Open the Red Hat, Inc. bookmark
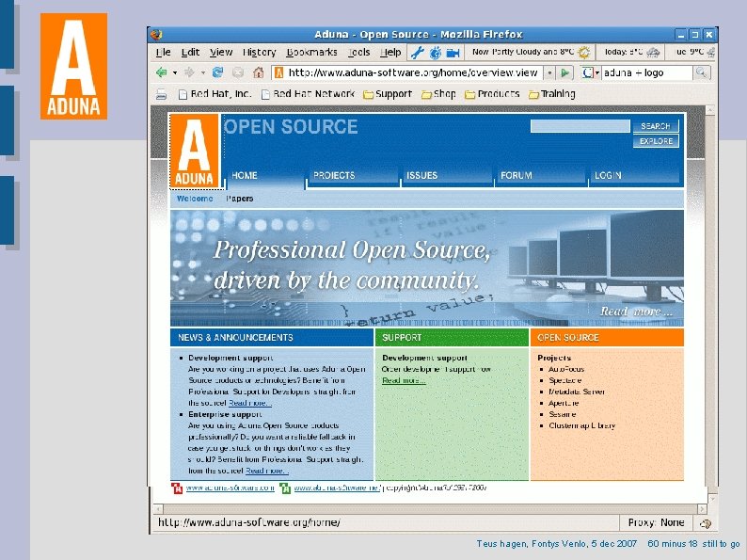The image size is (747, 560). point(215,94)
